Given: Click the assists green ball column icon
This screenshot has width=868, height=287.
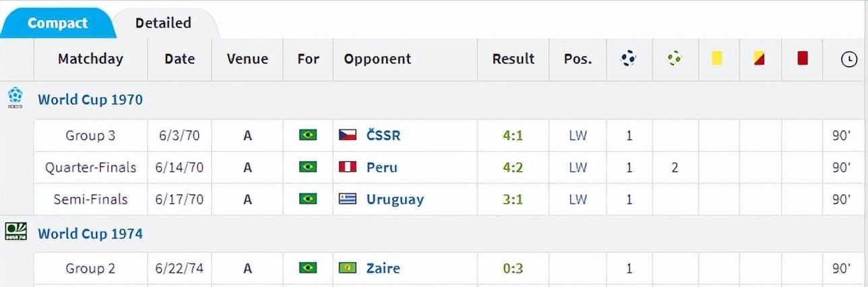Looking at the screenshot, I should 675,59.
